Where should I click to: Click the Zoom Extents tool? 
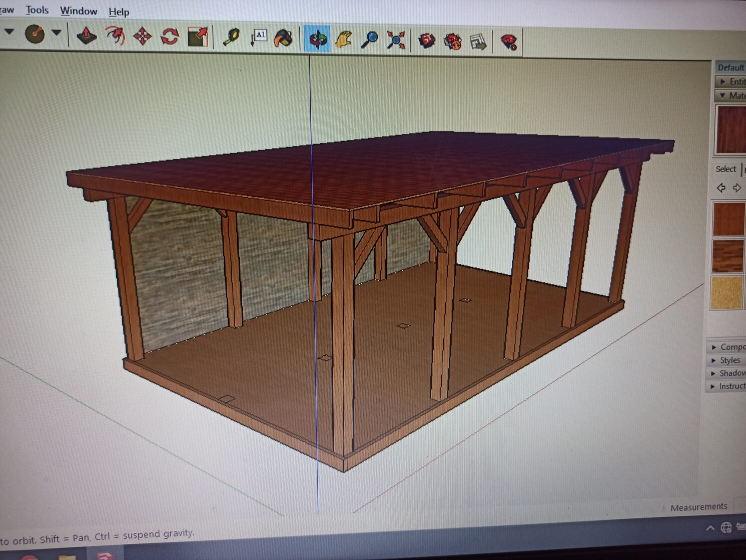(x=396, y=40)
